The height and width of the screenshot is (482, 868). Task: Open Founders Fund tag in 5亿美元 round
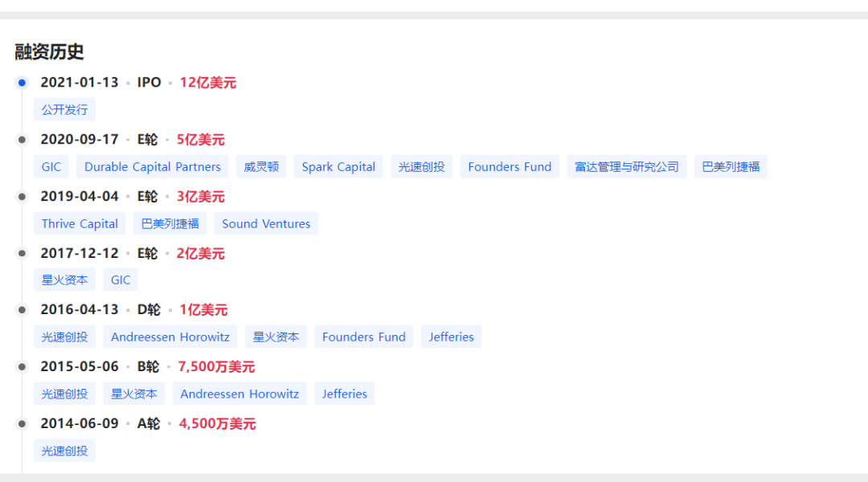point(510,166)
